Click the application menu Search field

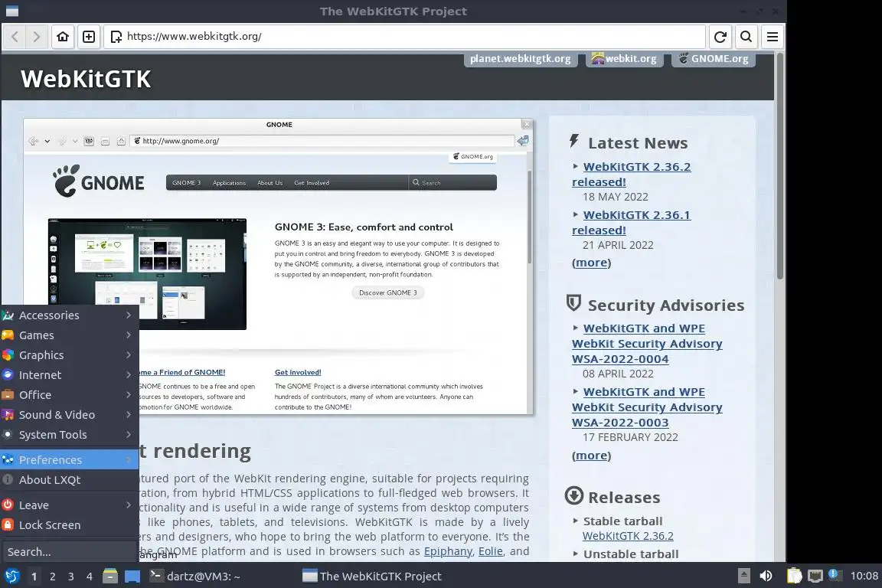coord(69,552)
